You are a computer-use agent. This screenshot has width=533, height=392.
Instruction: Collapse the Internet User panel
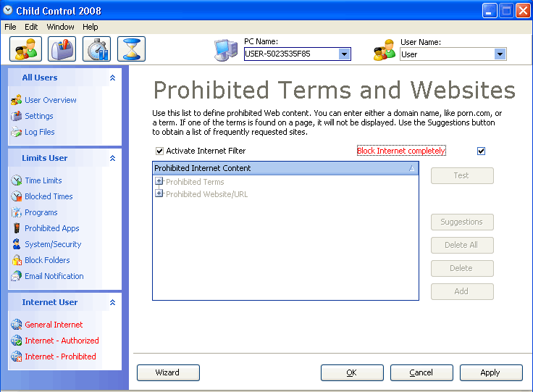[x=112, y=302]
